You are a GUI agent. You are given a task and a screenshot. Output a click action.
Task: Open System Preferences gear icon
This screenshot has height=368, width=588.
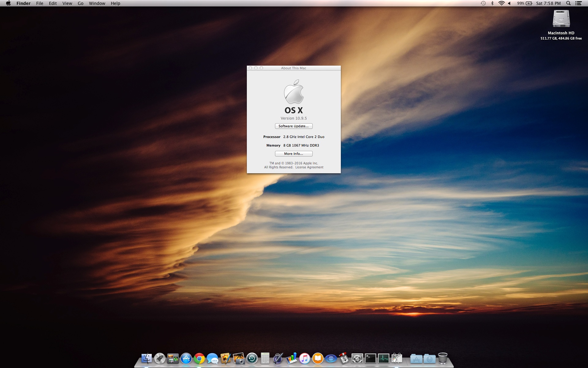click(x=357, y=358)
